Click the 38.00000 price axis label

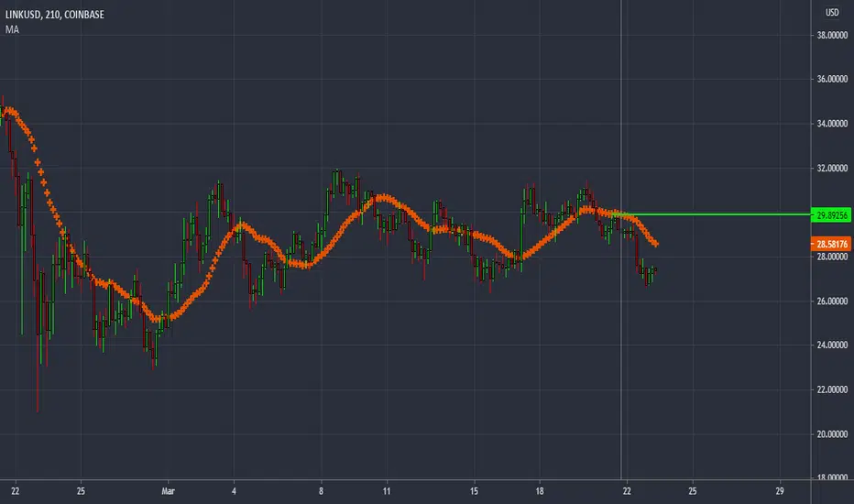[832, 36]
